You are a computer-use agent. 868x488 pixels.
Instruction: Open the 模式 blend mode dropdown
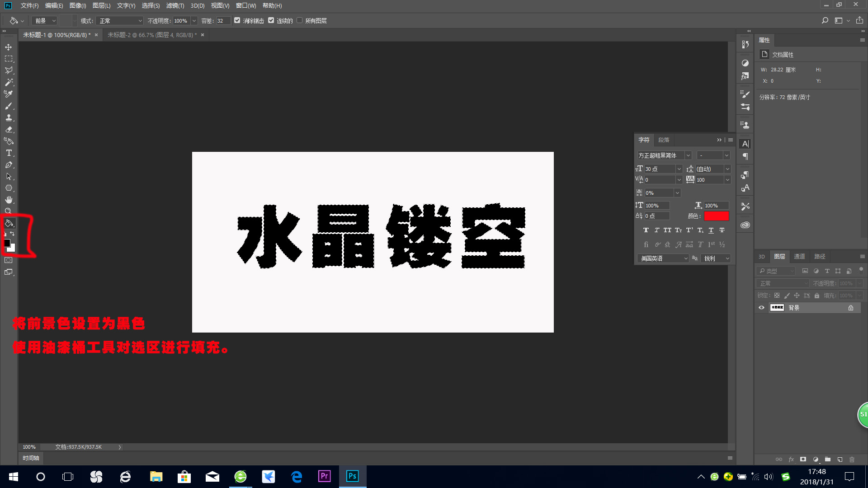point(119,20)
